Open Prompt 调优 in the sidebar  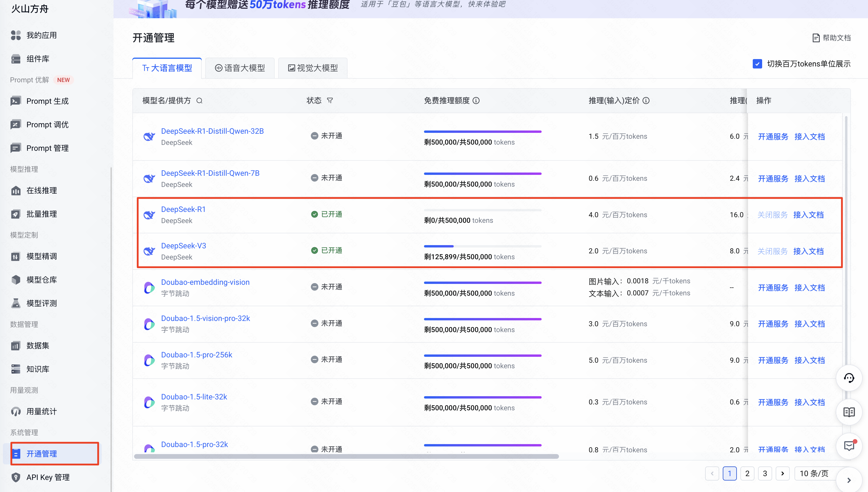pos(47,125)
